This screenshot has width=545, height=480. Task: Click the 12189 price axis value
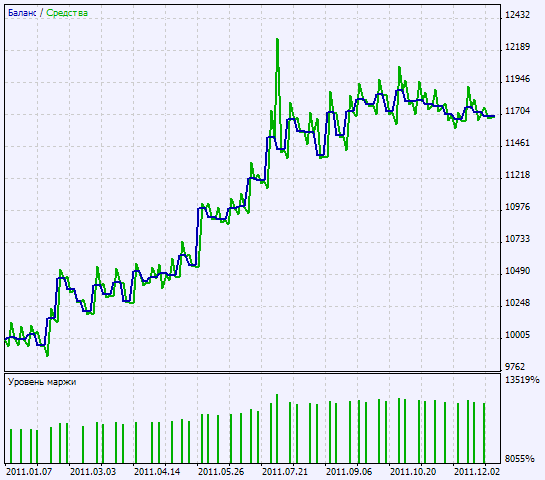click(x=517, y=47)
